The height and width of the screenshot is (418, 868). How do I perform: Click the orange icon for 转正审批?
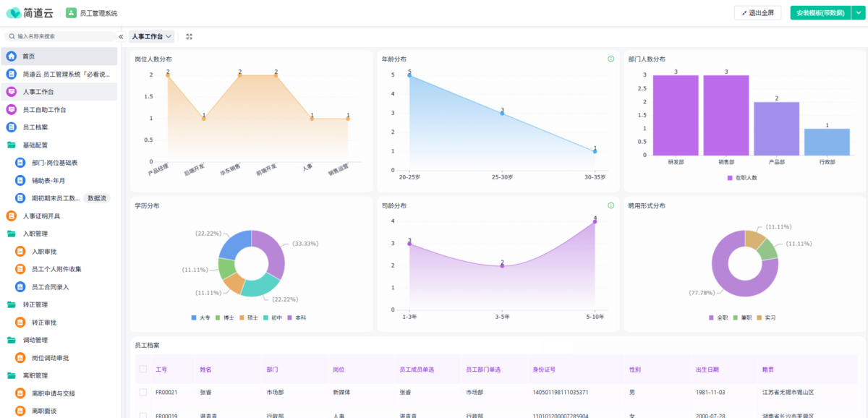click(20, 323)
